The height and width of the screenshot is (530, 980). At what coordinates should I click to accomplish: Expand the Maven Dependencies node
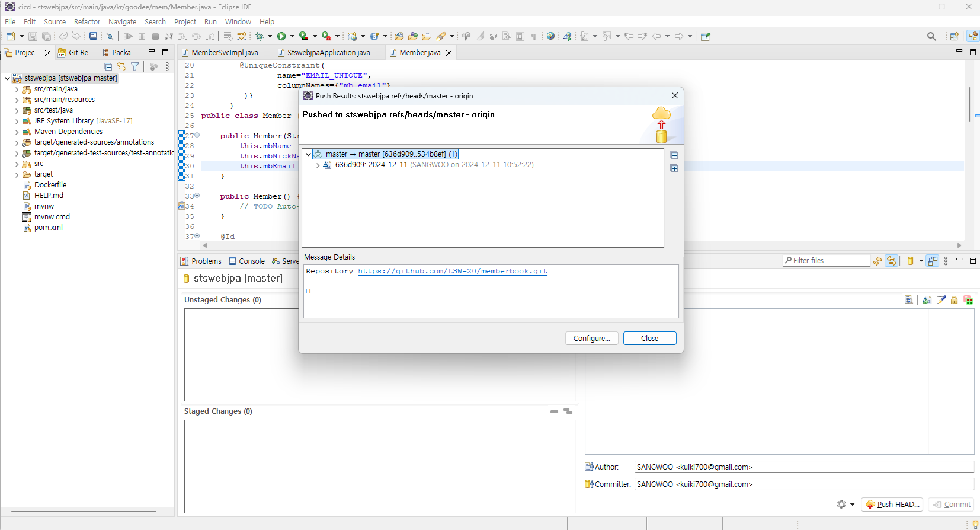tap(17, 132)
